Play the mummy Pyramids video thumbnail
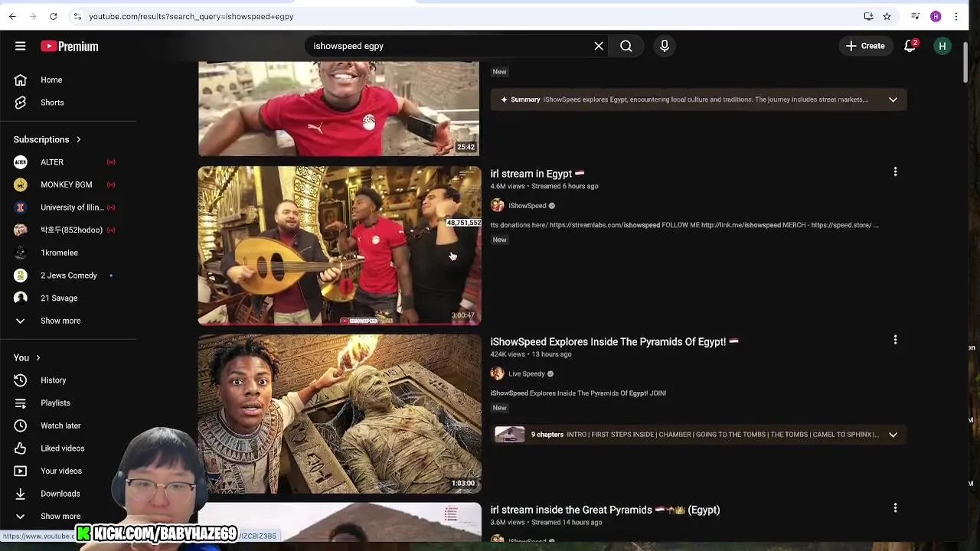 click(339, 414)
